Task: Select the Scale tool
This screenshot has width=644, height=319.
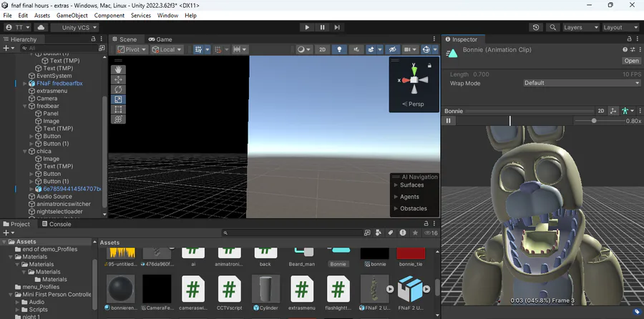Action: click(x=118, y=99)
